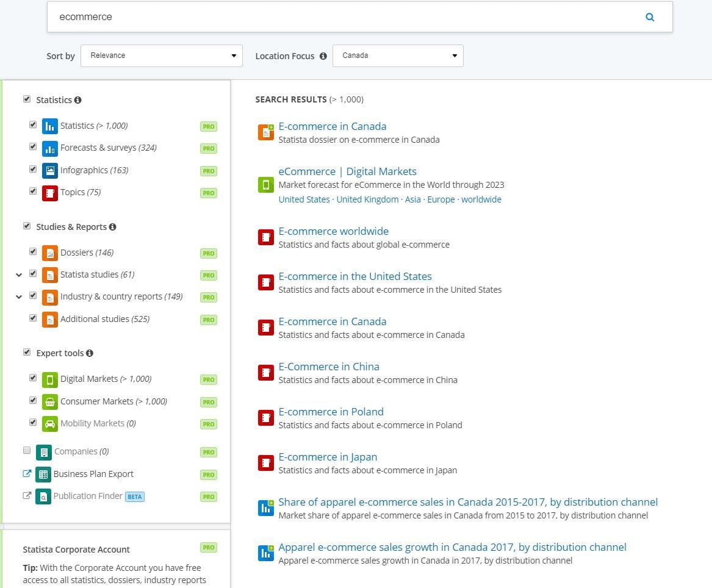Click the Forecasts & surveys icon
Viewport: 712px width, 588px height.
[x=50, y=148]
